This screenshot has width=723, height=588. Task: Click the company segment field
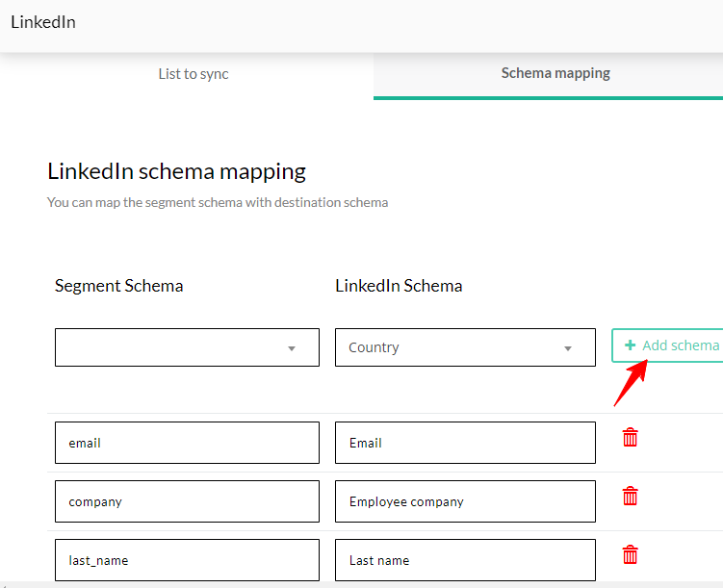[x=187, y=501]
